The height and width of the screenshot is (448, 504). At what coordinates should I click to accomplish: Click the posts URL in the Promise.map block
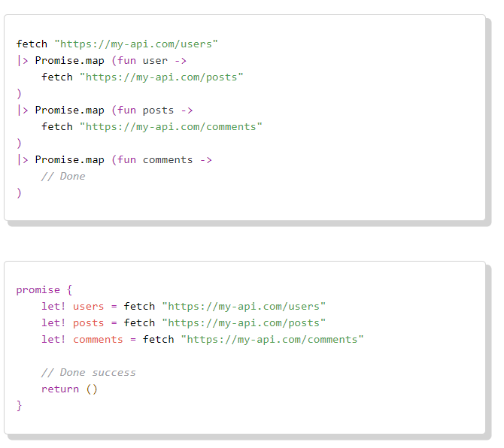pyautogui.click(x=162, y=77)
